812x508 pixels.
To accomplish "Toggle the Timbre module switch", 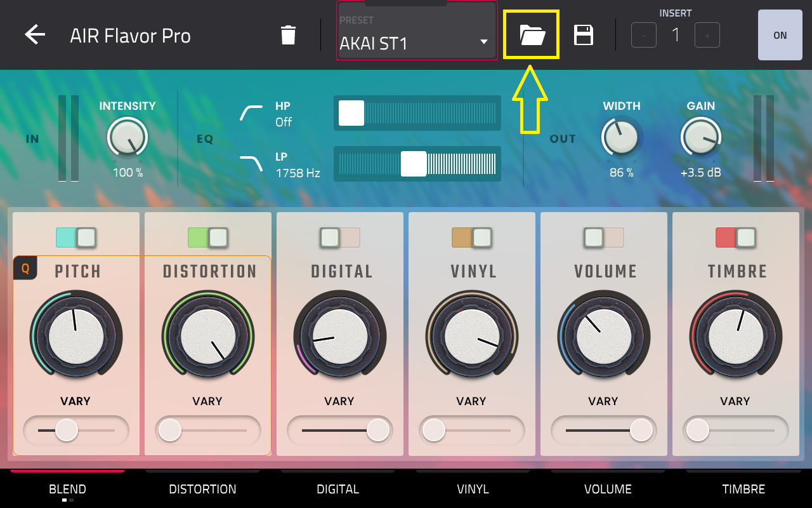I will point(736,237).
